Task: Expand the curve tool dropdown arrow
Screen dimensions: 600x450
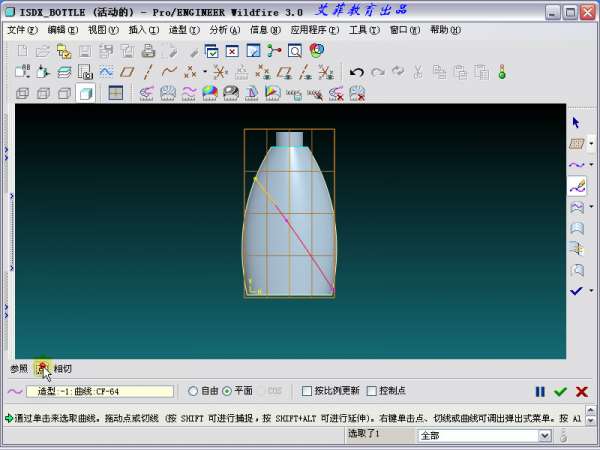Action: (x=592, y=165)
